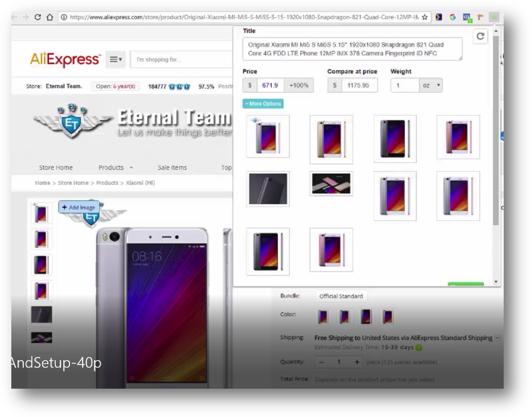Click the 184777 feedback score
The width and height of the screenshot is (532, 417).
point(157,87)
